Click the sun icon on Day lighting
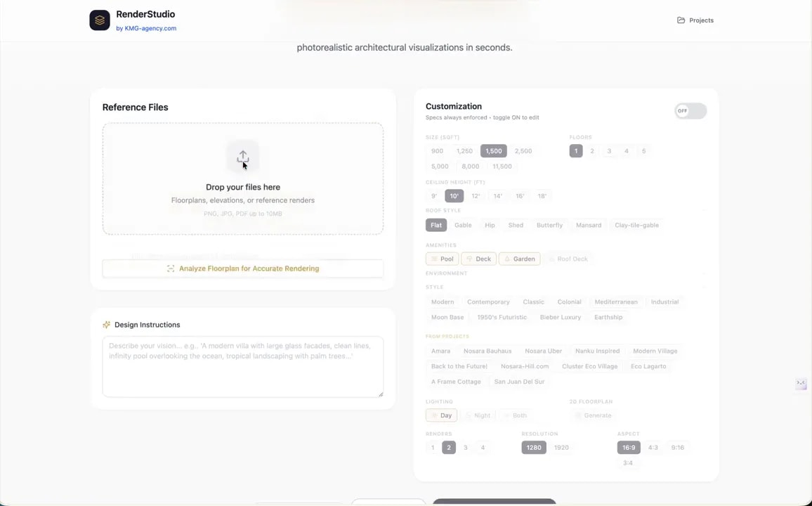This screenshot has height=506, width=812. [x=434, y=415]
